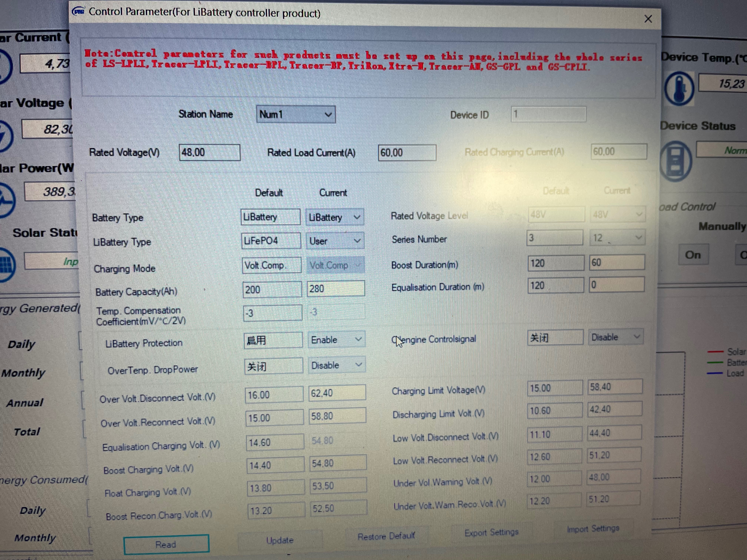The image size is (747, 560).
Task: Click the app logo in the dialog title bar
Action: click(x=78, y=11)
